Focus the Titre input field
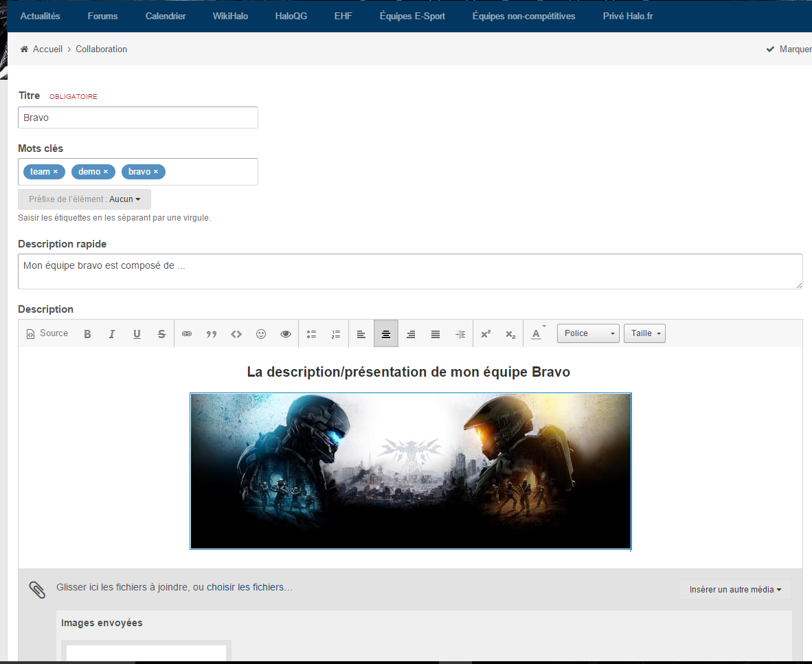This screenshot has height=664, width=812. tap(138, 118)
